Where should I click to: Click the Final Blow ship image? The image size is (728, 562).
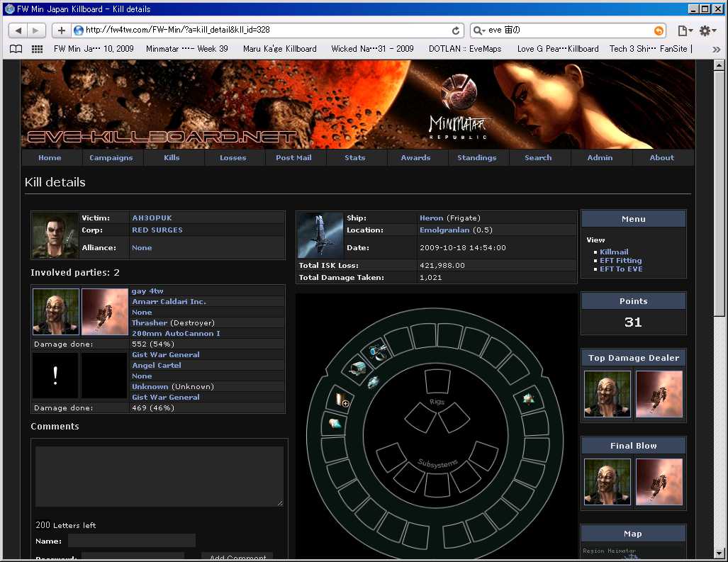point(659,482)
